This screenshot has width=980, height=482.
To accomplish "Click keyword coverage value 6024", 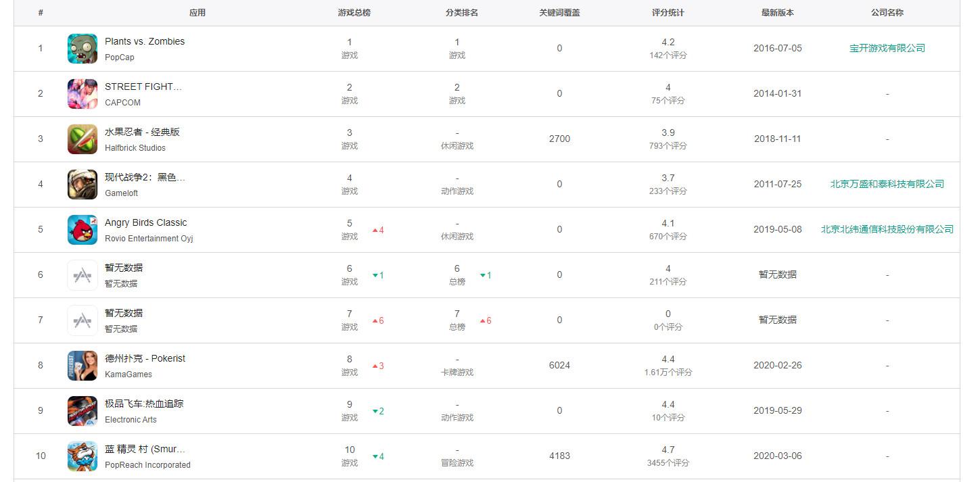I will tap(559, 365).
